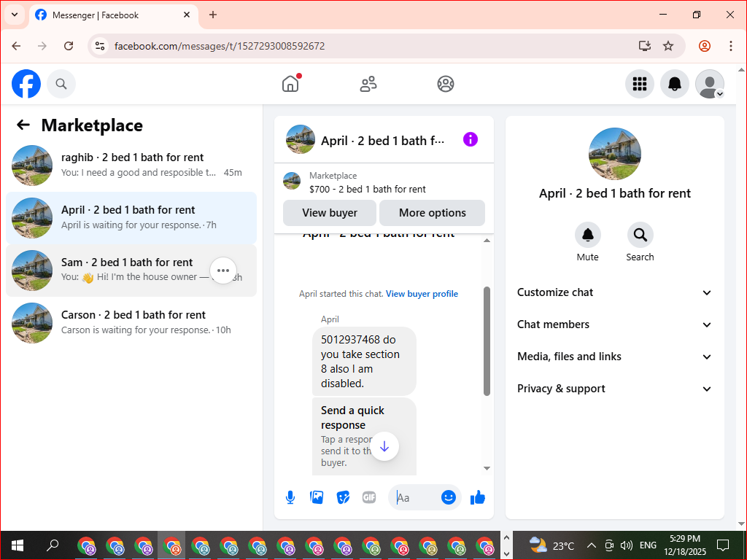This screenshot has width=747, height=560.
Task: Jump to latest message with down arrow
Action: (x=384, y=446)
